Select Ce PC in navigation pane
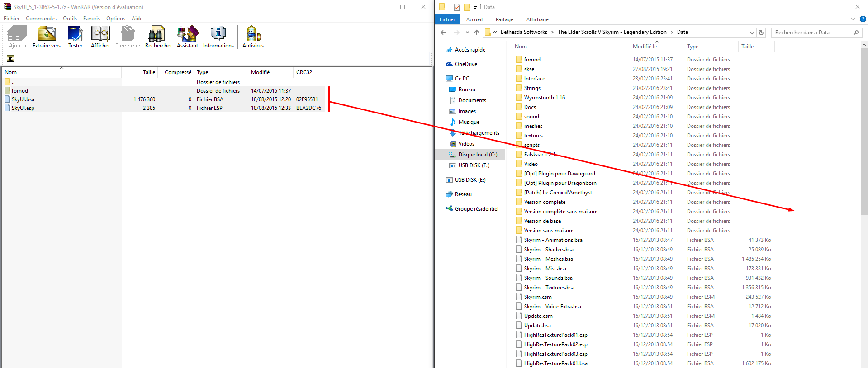This screenshot has height=368, width=868. [458, 79]
